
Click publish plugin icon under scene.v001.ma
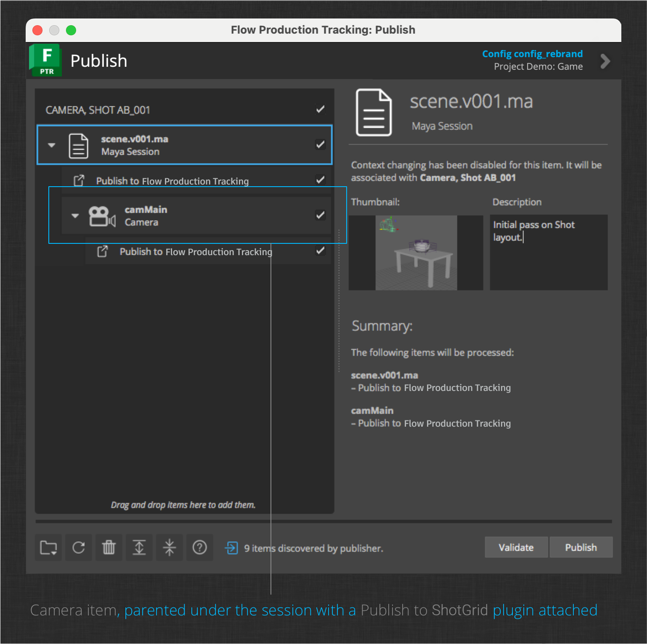[x=79, y=180]
